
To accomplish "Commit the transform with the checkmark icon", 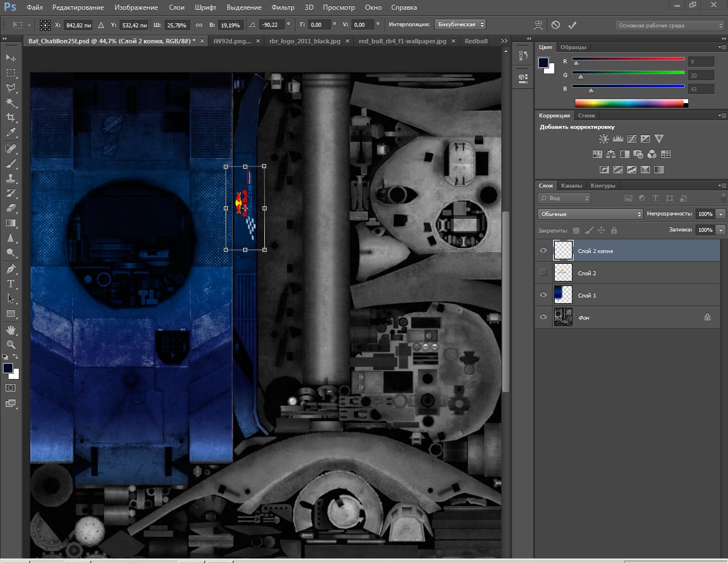I will click(572, 25).
